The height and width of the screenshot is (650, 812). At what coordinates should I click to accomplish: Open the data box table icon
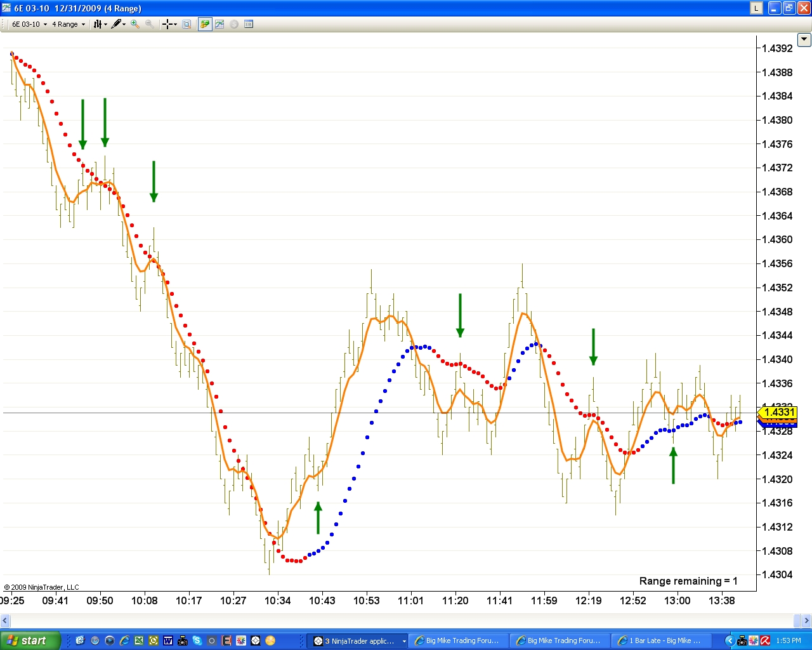(249, 24)
